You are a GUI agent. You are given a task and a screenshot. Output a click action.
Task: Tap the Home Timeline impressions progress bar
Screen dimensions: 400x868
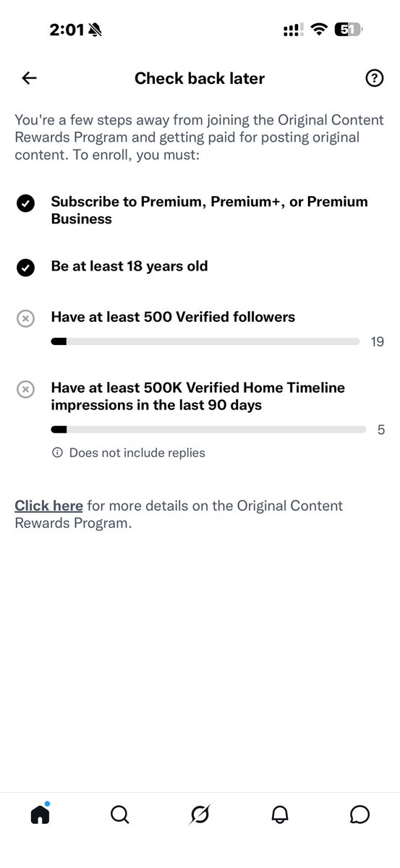(208, 430)
